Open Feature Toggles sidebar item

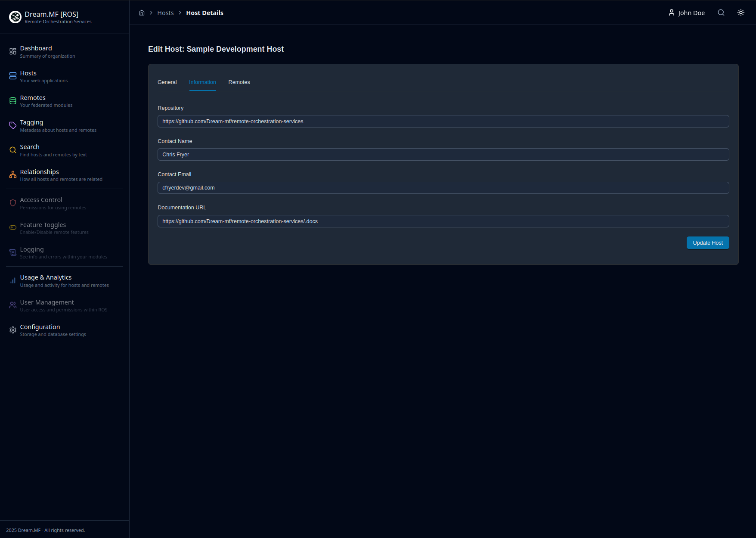(x=65, y=228)
